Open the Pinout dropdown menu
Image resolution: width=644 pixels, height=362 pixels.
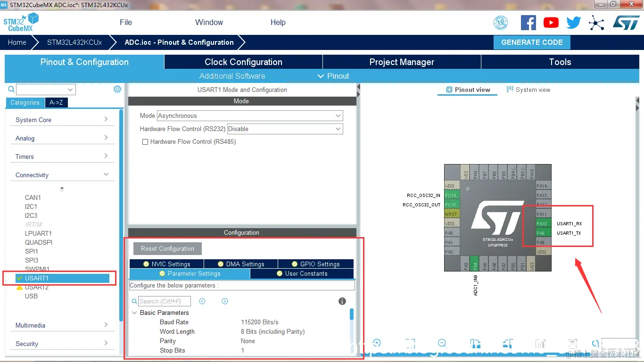(x=333, y=76)
